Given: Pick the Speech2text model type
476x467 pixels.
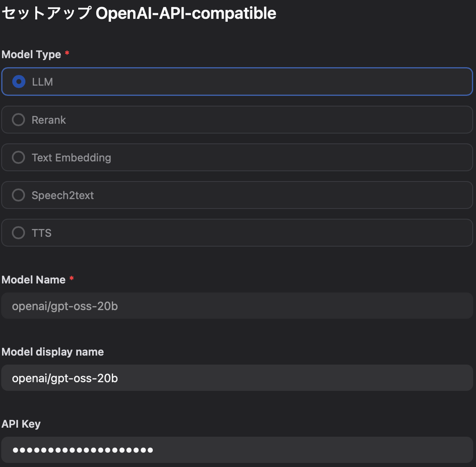Looking at the screenshot, I should (237, 195).
